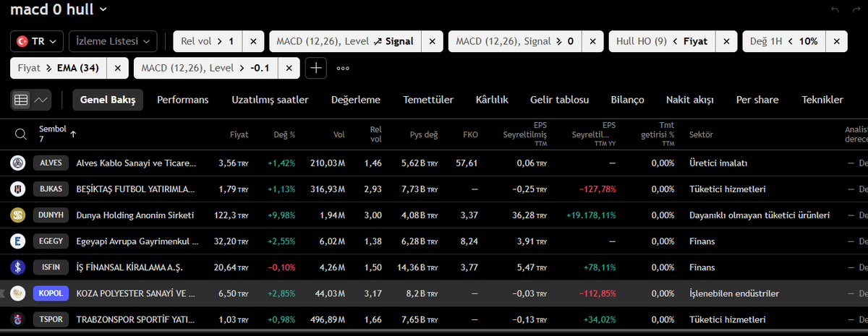Image resolution: width=868 pixels, height=336 pixels.
Task: Click the Koza Polyester logo icon
Action: tap(17, 293)
